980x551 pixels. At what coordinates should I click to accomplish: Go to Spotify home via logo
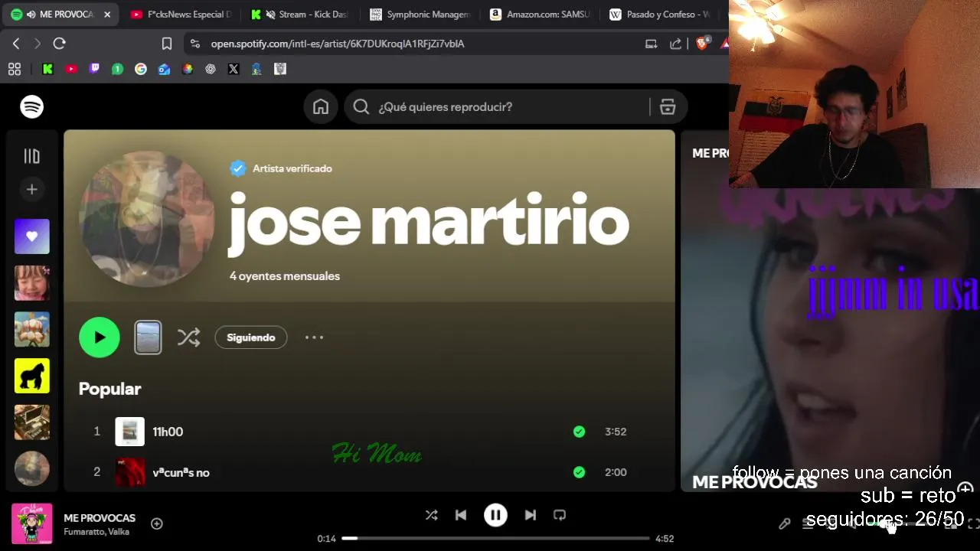click(31, 106)
